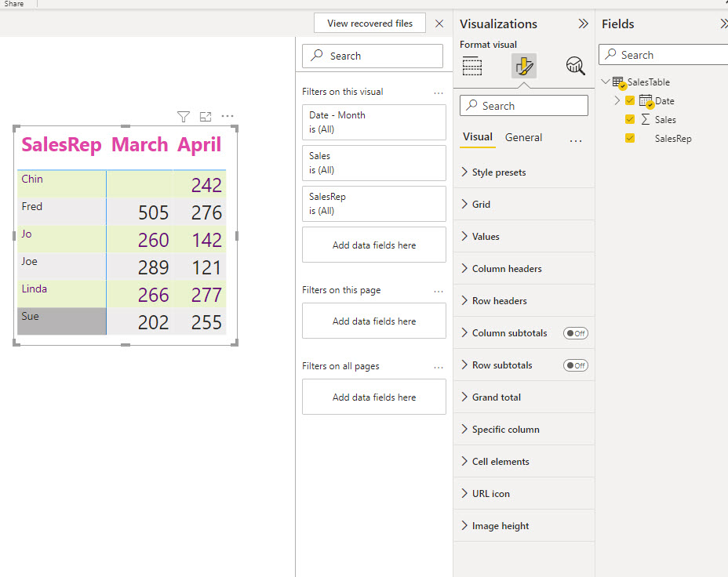Open the Build visual fields icon
728x577 pixels.
[472, 66]
